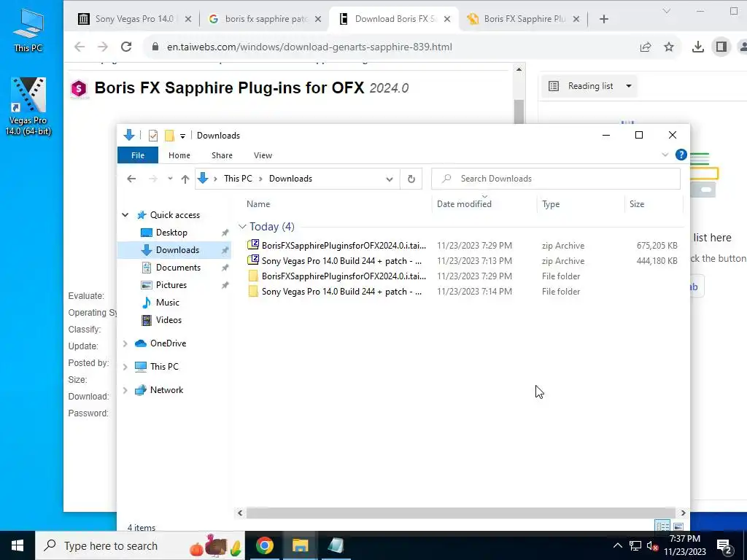This screenshot has width=747, height=560.
Task: Click taskbar search box
Action: pyautogui.click(x=140, y=545)
